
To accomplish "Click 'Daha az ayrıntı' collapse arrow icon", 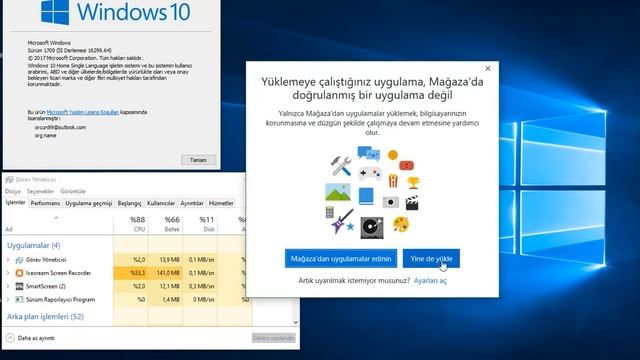I will [11, 338].
